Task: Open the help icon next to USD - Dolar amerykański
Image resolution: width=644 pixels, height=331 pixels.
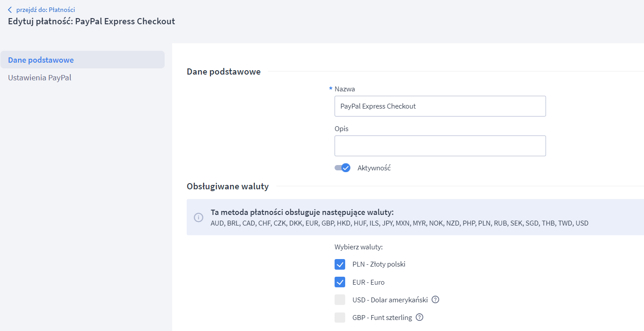Action: tap(435, 300)
